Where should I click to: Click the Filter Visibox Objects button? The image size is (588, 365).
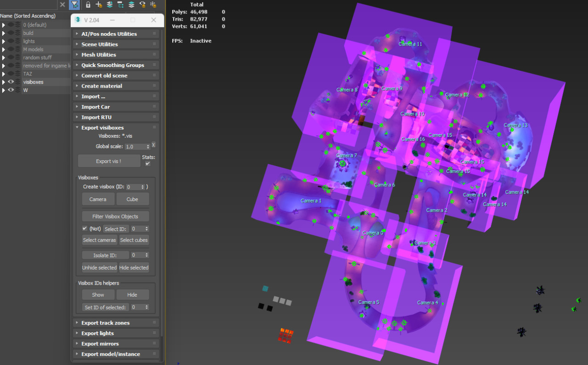pos(115,216)
